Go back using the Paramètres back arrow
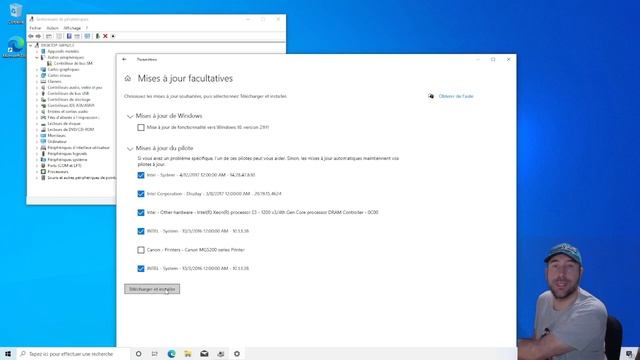Screen dimensions: 640x360 coord(124,60)
